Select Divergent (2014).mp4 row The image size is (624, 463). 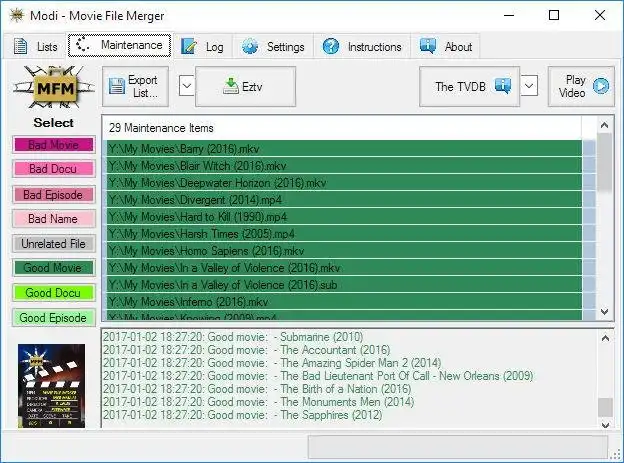pyautogui.click(x=344, y=199)
